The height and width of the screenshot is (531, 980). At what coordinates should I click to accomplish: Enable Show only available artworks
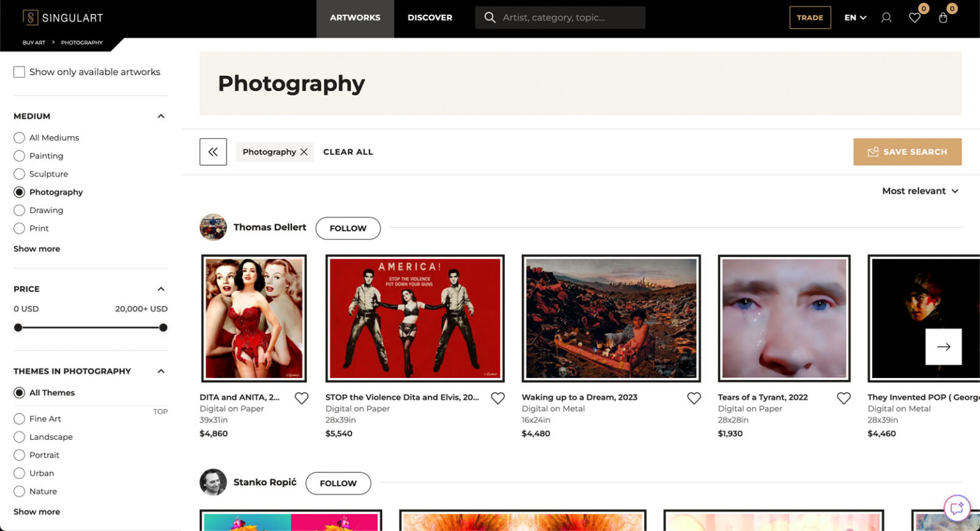19,71
